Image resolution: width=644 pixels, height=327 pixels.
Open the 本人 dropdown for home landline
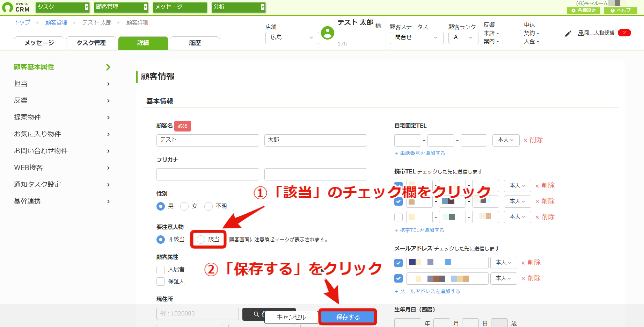point(506,140)
